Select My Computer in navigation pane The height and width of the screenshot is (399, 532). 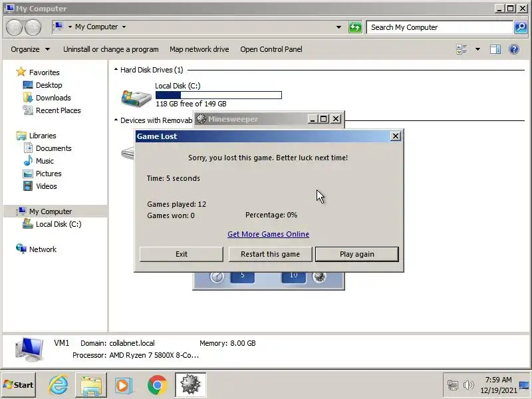click(x=51, y=211)
